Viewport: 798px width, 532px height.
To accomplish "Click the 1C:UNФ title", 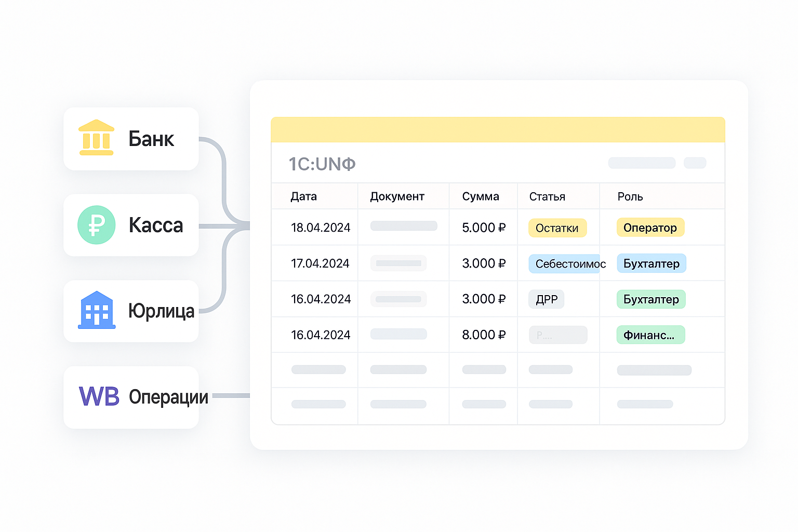I will [x=322, y=164].
